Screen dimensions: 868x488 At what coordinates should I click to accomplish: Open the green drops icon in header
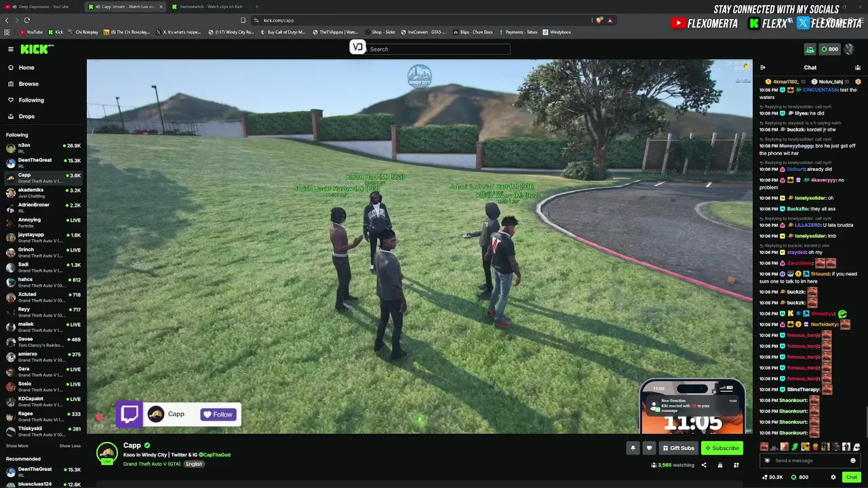(810, 49)
